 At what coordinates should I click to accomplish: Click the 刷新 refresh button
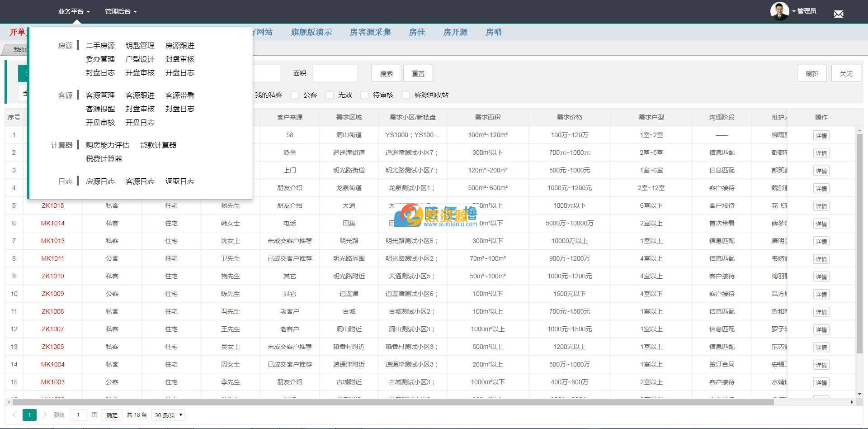point(812,73)
